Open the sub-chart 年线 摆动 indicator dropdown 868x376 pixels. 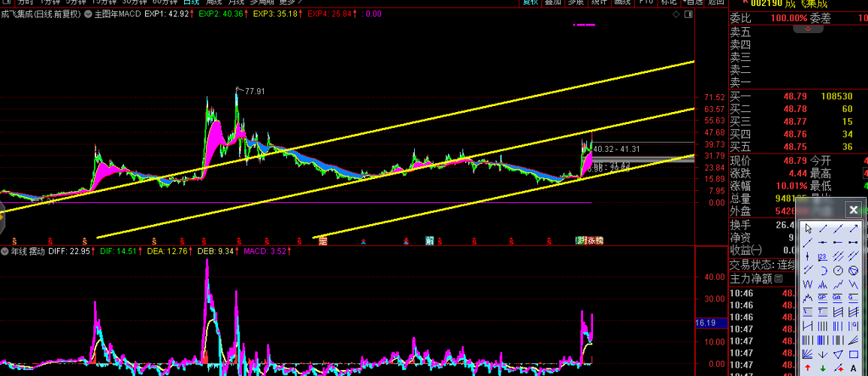coord(5,251)
